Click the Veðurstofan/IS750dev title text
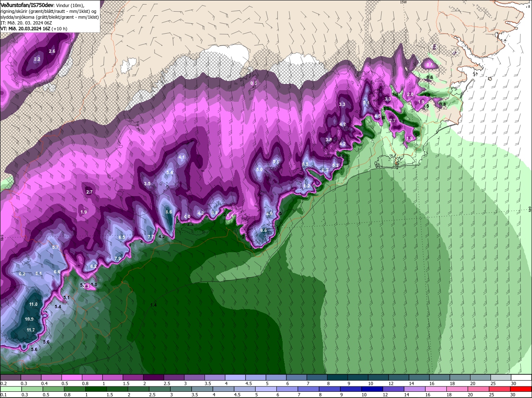The width and height of the screenshot is (532, 398). coord(27,5)
